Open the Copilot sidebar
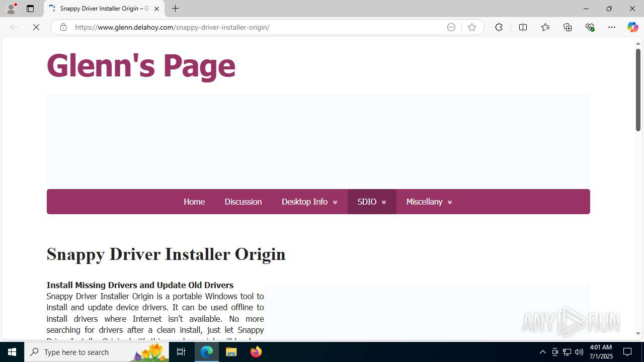 pyautogui.click(x=632, y=27)
